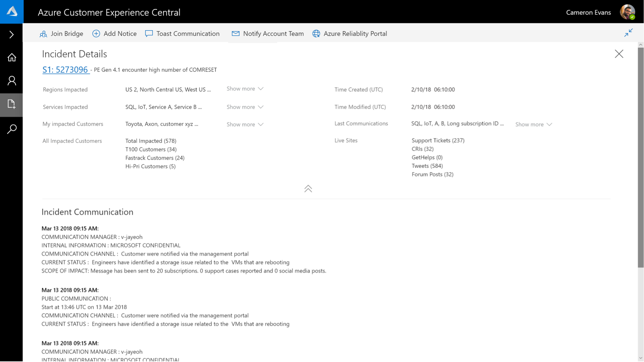Screen dimensions: 644x362
Task: Show more My impacted Customers
Action: tap(245, 124)
